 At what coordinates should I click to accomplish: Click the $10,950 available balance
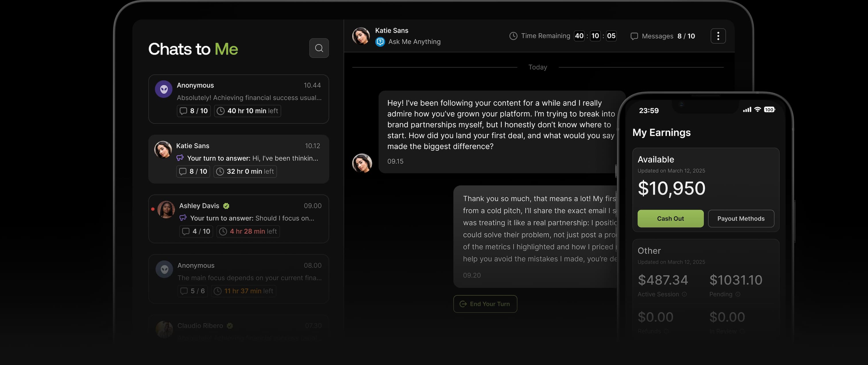tap(671, 188)
